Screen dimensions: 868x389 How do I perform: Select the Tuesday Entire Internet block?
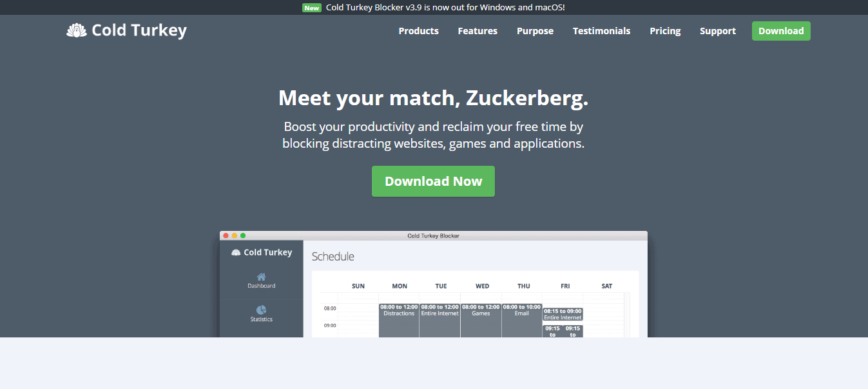point(439,320)
